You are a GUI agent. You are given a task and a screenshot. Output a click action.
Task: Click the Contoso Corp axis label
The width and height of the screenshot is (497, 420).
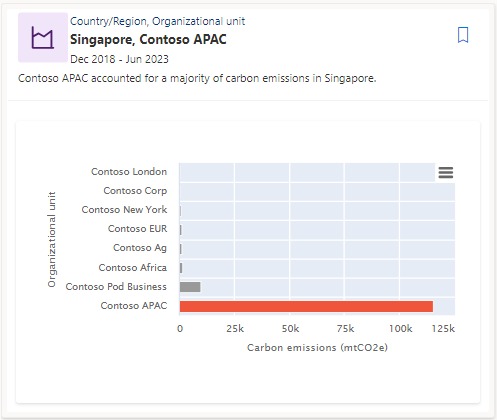coord(135,191)
